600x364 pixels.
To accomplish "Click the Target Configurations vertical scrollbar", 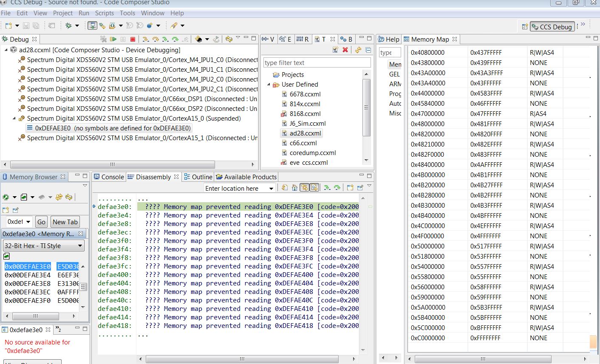I will pyautogui.click(x=366, y=107).
